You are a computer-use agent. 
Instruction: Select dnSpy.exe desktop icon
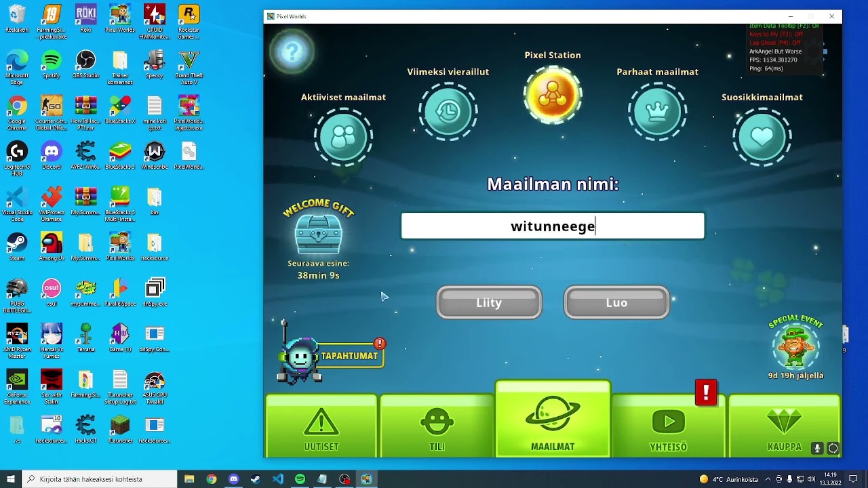155,293
